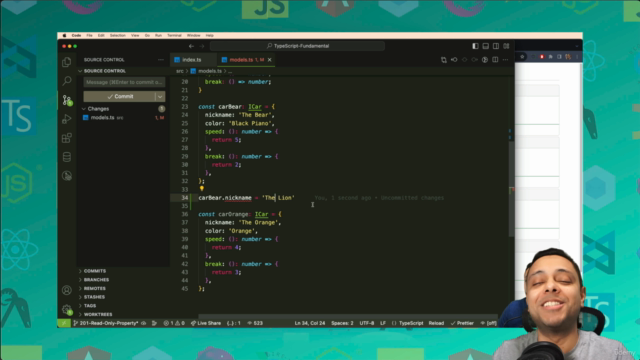Expand the REMOTES section
Viewport: 640px width, 360px height.
[95, 288]
